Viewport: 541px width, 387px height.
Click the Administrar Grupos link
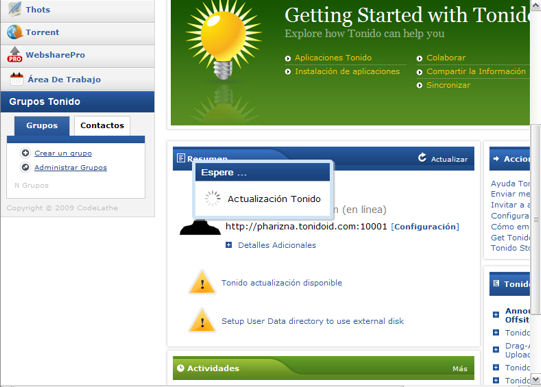(x=70, y=168)
